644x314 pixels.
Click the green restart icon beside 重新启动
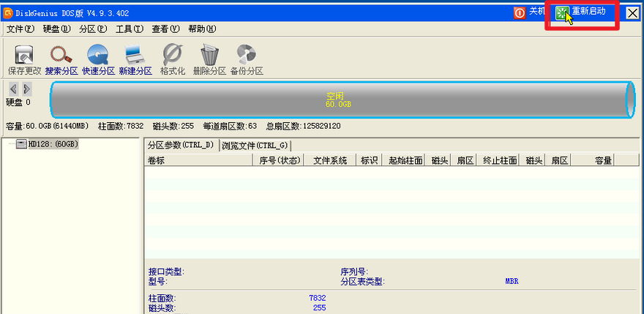[562, 13]
